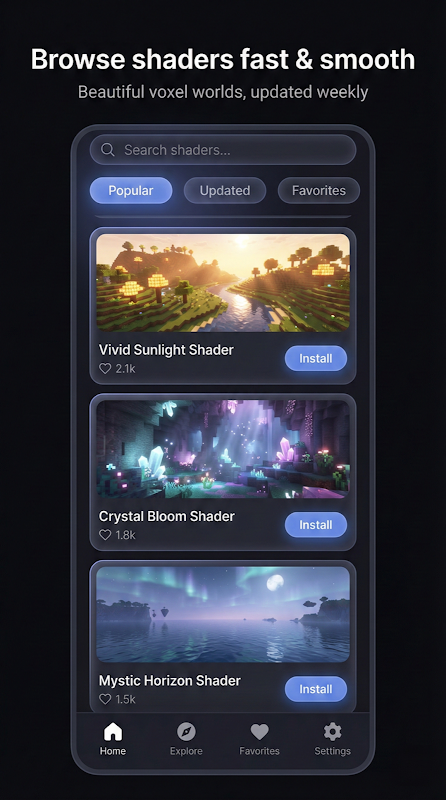
Task: Open the Mystic Horizon aurora thumbnail
Action: tap(223, 614)
